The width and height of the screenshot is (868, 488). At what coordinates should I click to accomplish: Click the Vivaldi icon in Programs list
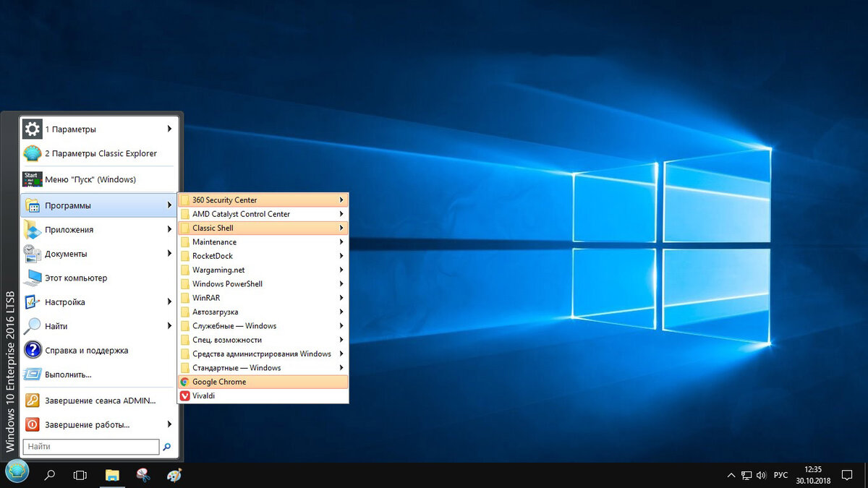(185, 396)
